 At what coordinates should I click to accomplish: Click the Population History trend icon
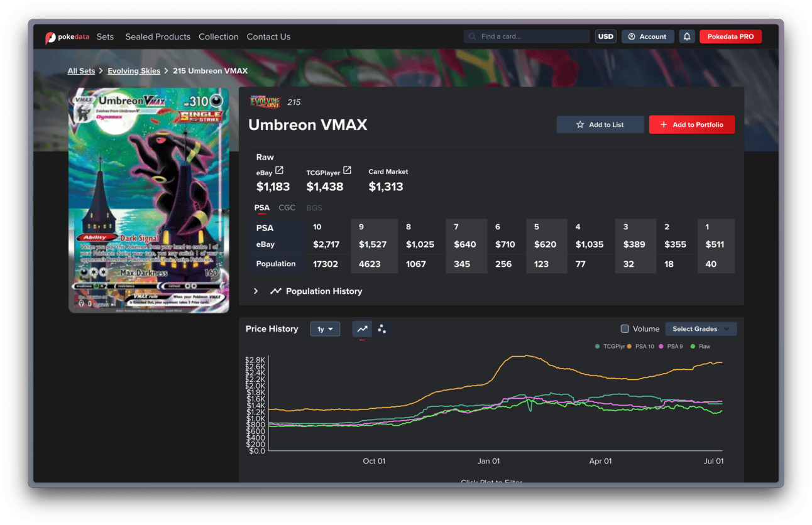275,291
